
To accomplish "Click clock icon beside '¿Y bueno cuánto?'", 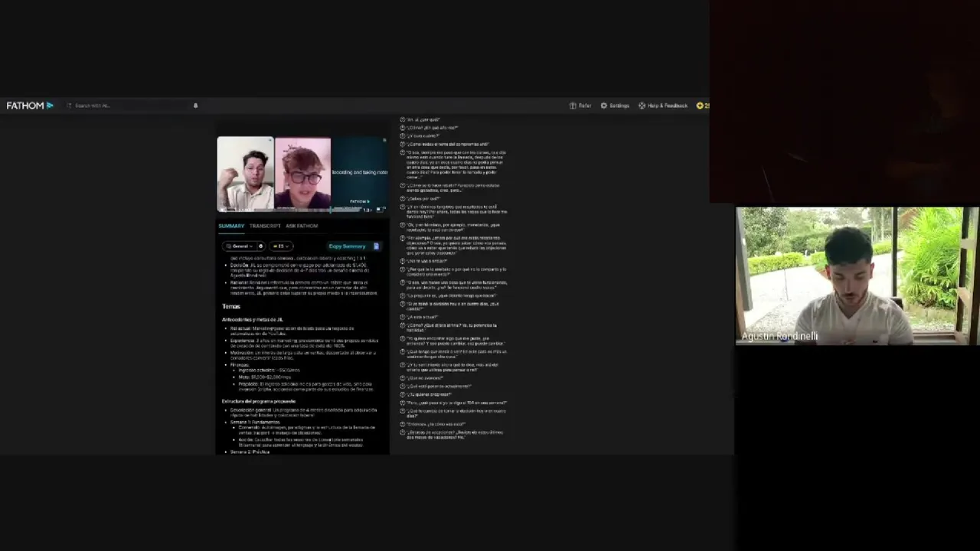I will (x=403, y=135).
